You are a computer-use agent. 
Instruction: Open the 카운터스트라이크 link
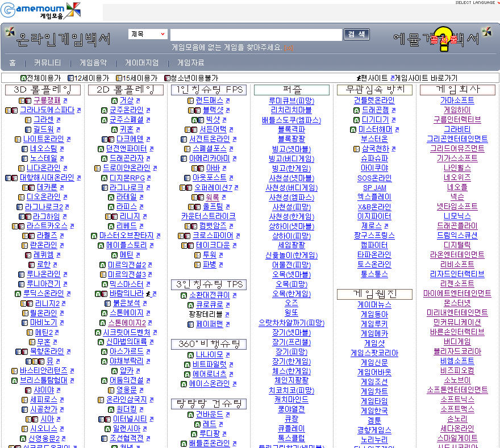(x=208, y=216)
